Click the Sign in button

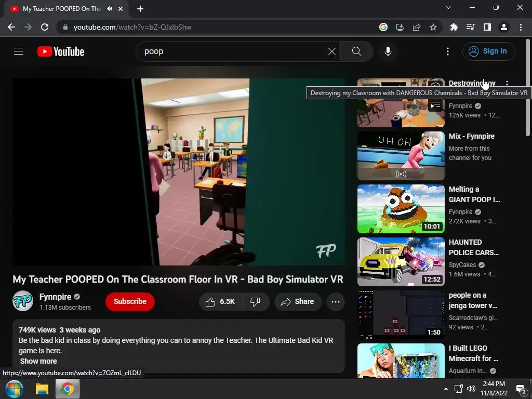pyautogui.click(x=488, y=51)
